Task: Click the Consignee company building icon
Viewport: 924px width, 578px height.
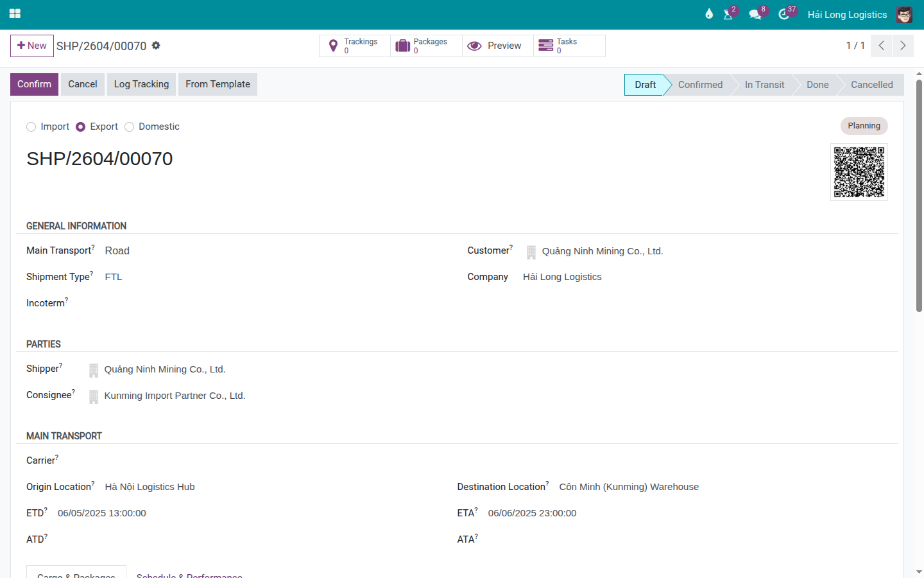Action: (x=94, y=396)
